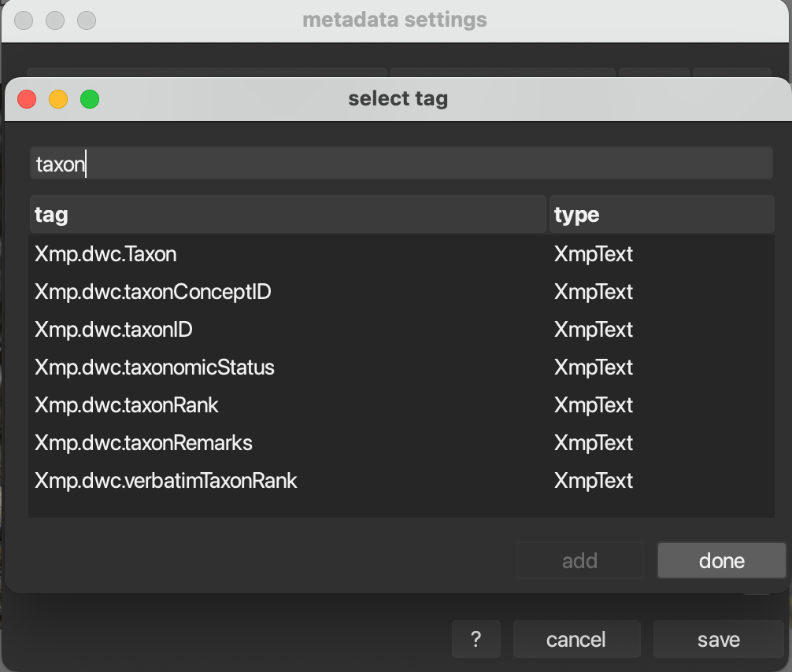792x672 pixels.
Task: Cancel the metadata settings dialog
Action: coord(576,639)
